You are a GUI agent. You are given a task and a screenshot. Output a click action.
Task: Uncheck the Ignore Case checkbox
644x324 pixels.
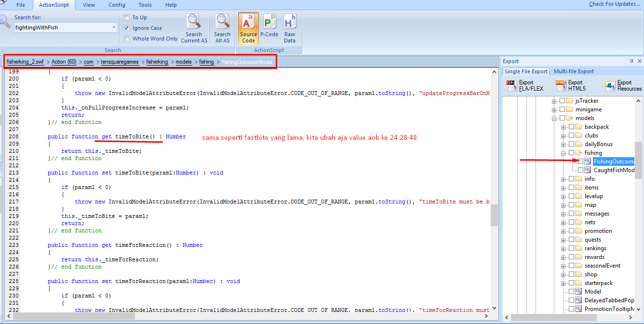click(x=127, y=28)
